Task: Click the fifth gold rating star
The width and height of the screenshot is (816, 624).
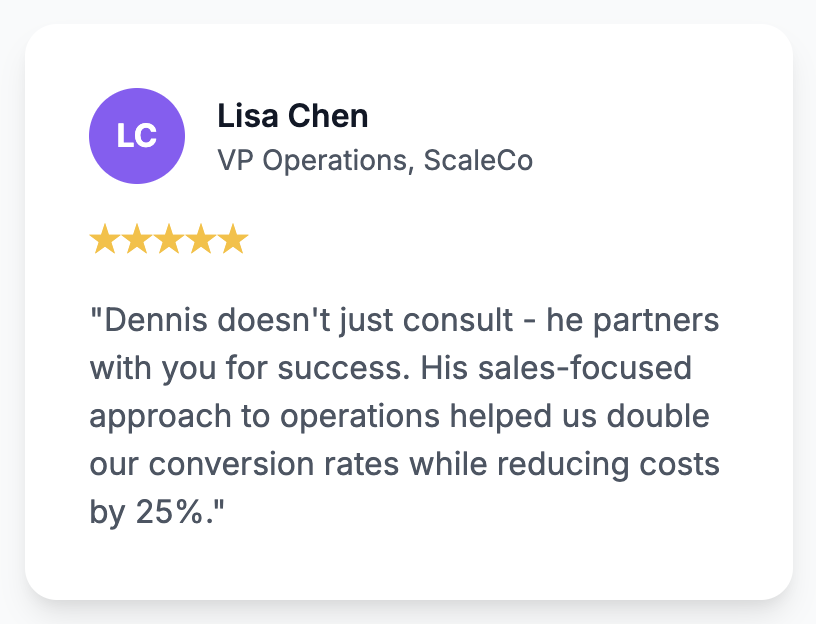Action: click(x=233, y=239)
